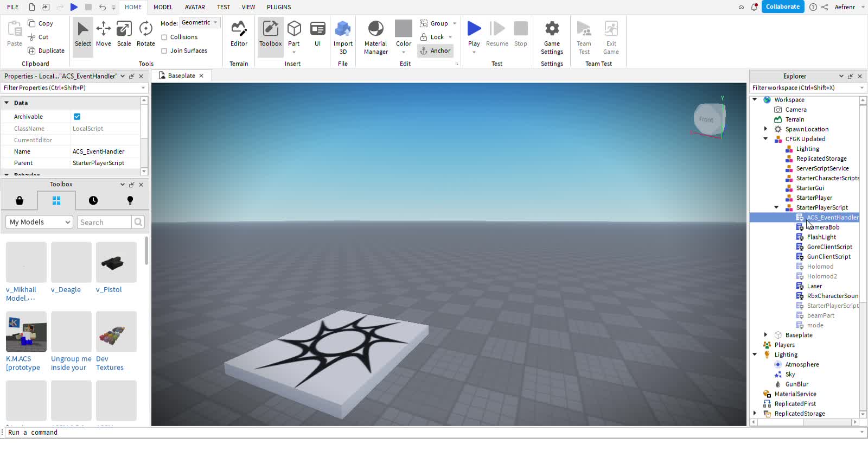The image size is (868, 456).
Task: Click the Anchor button
Action: [435, 51]
